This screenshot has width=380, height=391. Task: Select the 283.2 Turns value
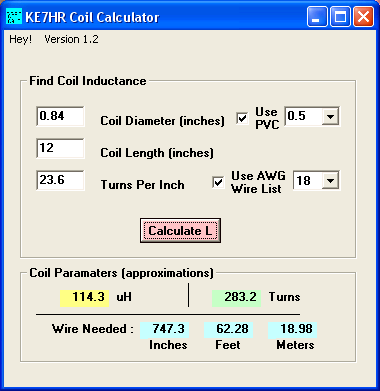point(237,297)
